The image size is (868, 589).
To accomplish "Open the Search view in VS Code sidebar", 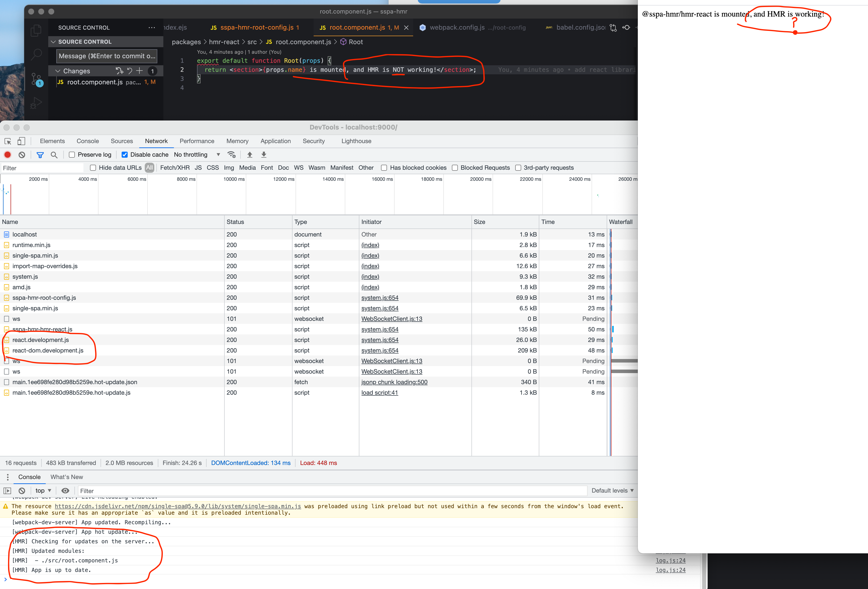I will [x=36, y=54].
